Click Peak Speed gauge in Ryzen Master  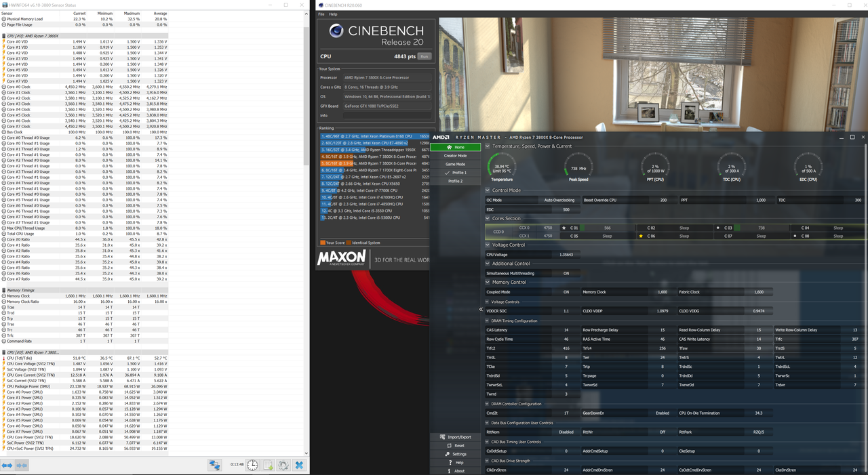(x=578, y=167)
